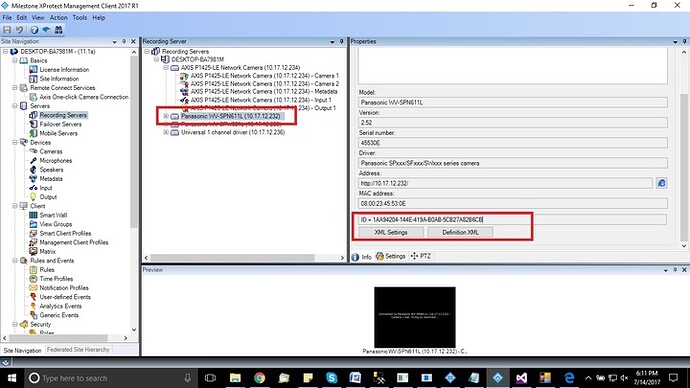
Task: Open address in browser icon button
Action: [x=661, y=183]
